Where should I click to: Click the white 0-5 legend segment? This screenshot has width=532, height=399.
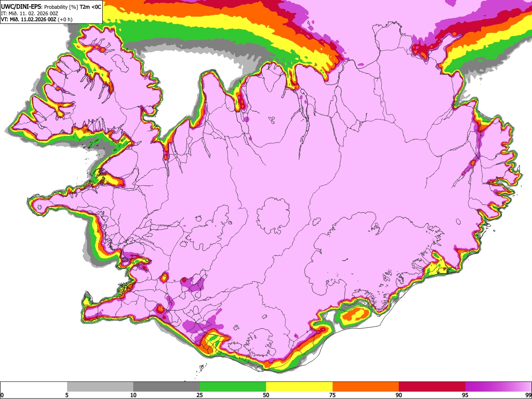point(34,387)
